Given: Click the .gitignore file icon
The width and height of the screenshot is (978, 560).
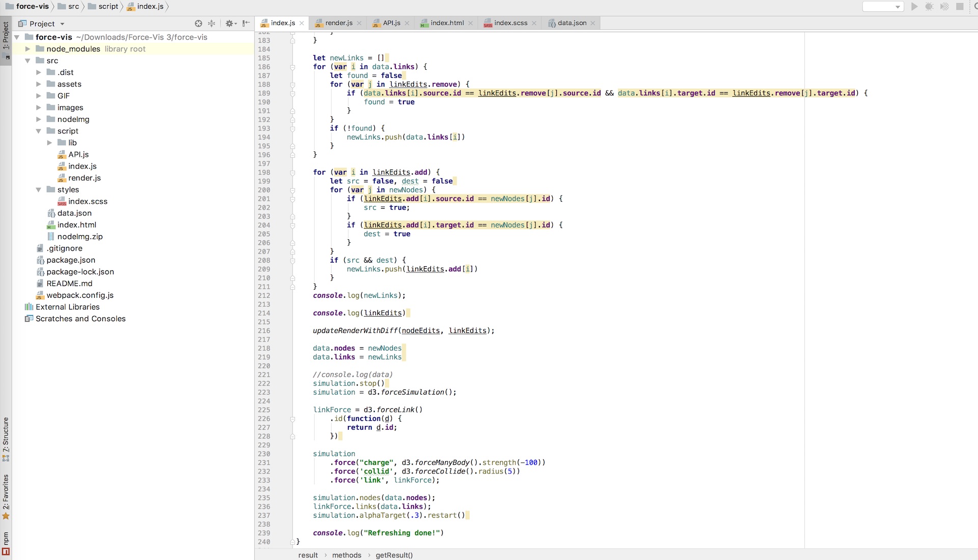Looking at the screenshot, I should click(x=40, y=248).
